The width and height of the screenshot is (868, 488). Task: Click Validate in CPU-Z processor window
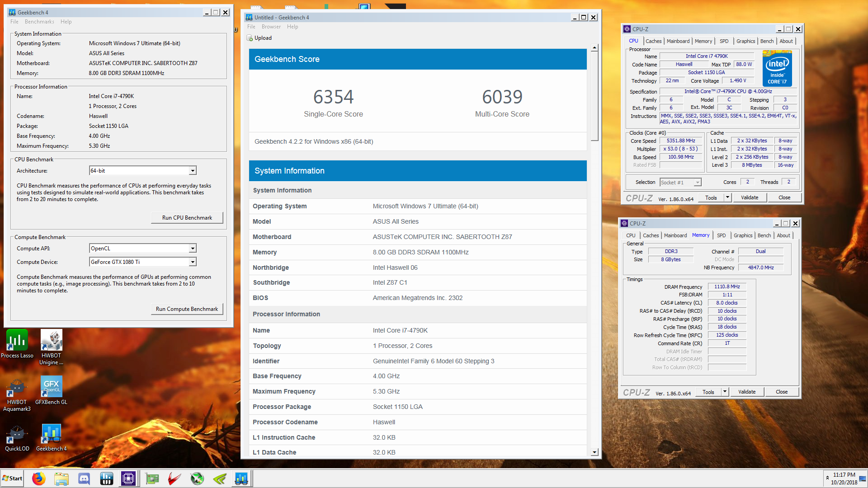pos(750,197)
